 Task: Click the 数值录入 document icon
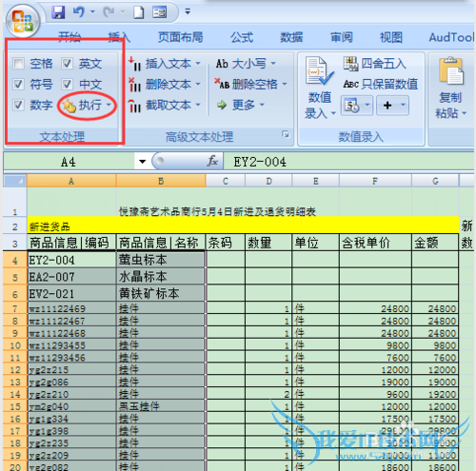(319, 70)
